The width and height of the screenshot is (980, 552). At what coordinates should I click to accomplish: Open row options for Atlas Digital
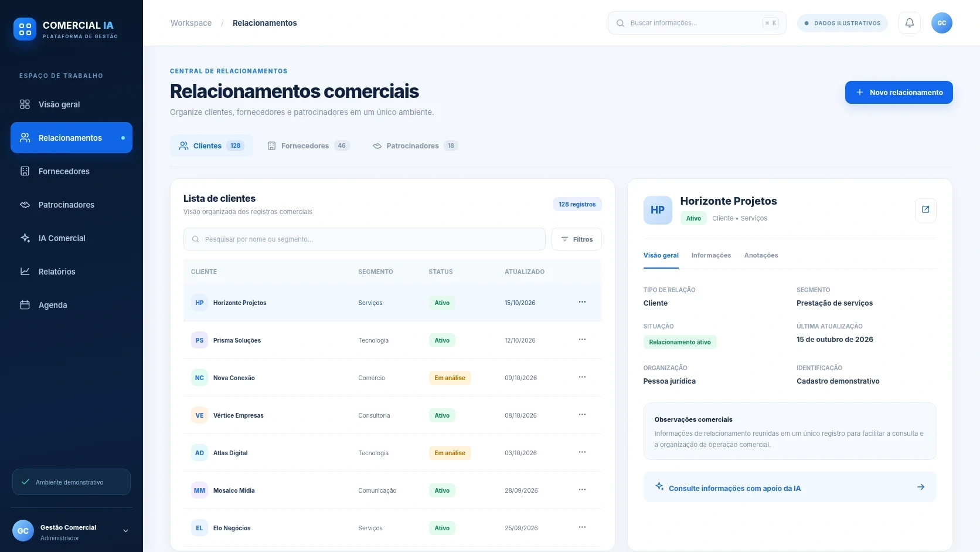(x=582, y=452)
